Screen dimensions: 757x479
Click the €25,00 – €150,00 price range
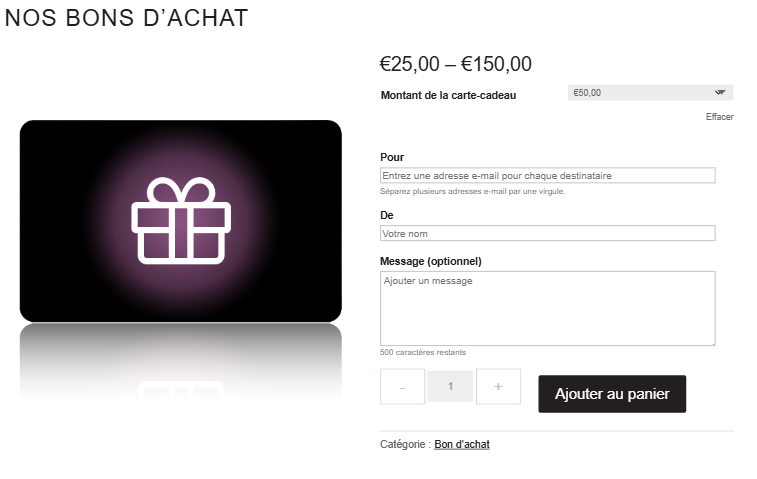[456, 64]
